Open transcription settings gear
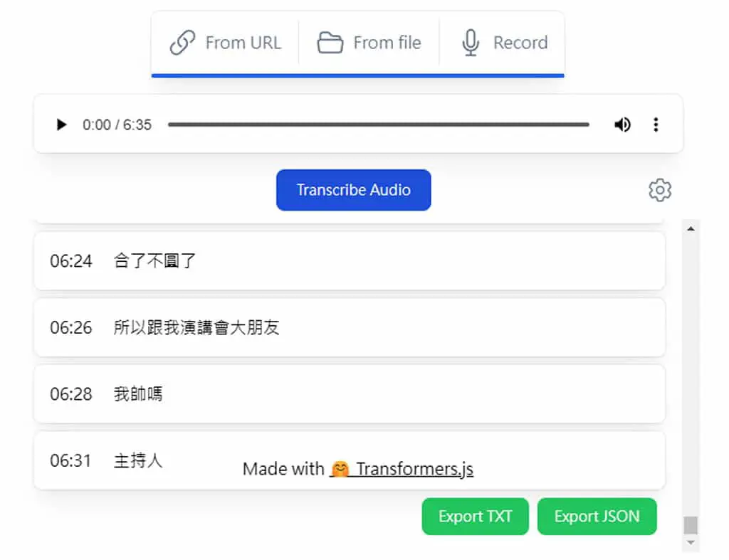This screenshot has width=729, height=560. point(660,190)
